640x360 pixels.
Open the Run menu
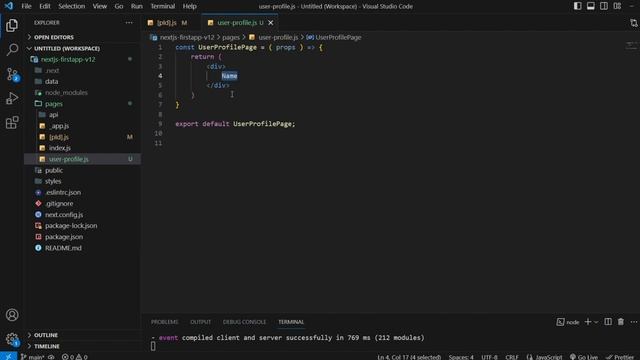click(x=137, y=6)
